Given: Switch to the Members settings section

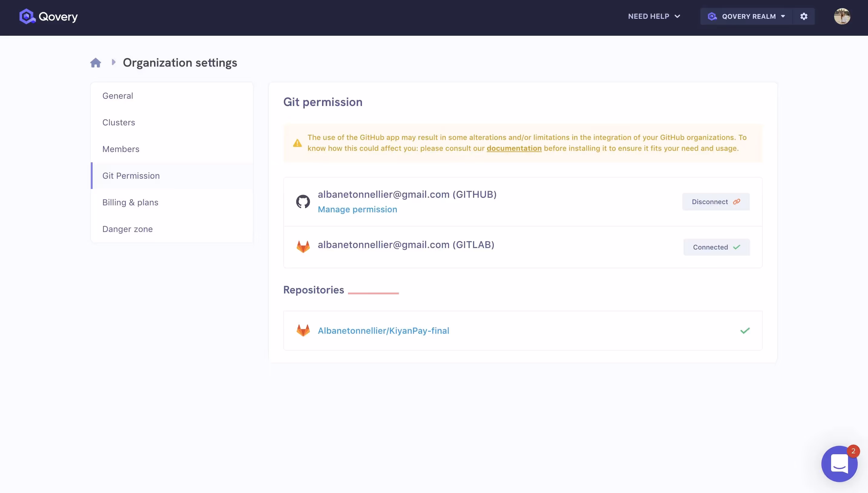Looking at the screenshot, I should [x=121, y=149].
